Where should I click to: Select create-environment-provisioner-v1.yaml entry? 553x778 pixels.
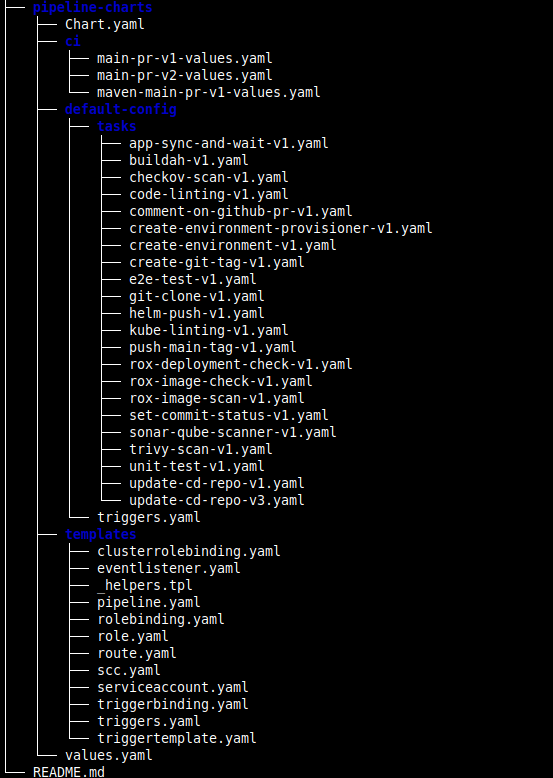[281, 228]
